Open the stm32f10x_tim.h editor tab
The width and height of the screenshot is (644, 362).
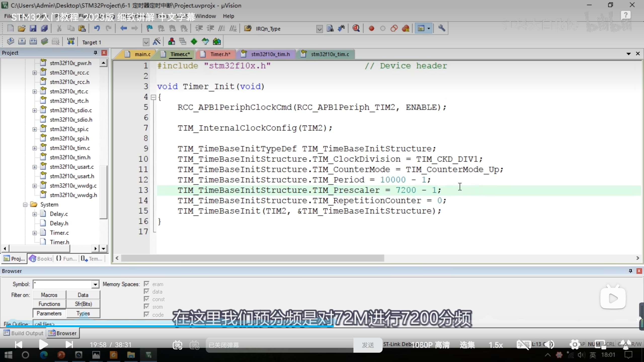pyautogui.click(x=270, y=54)
